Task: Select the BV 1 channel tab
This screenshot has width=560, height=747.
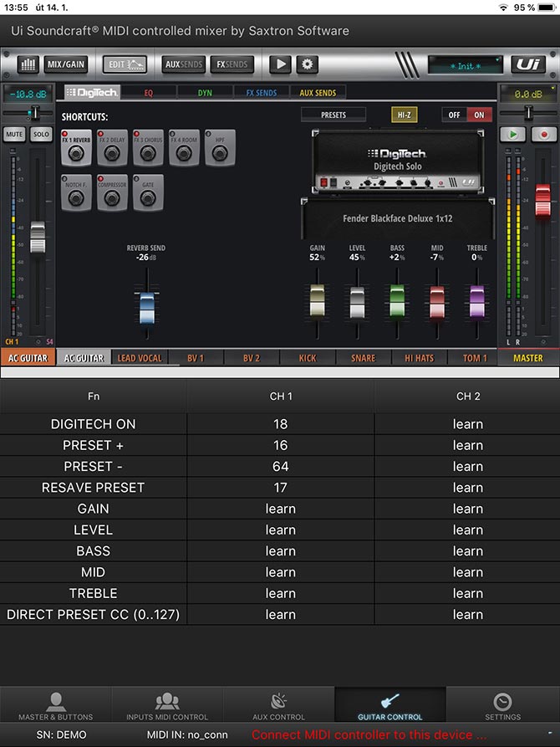Action: pos(196,358)
